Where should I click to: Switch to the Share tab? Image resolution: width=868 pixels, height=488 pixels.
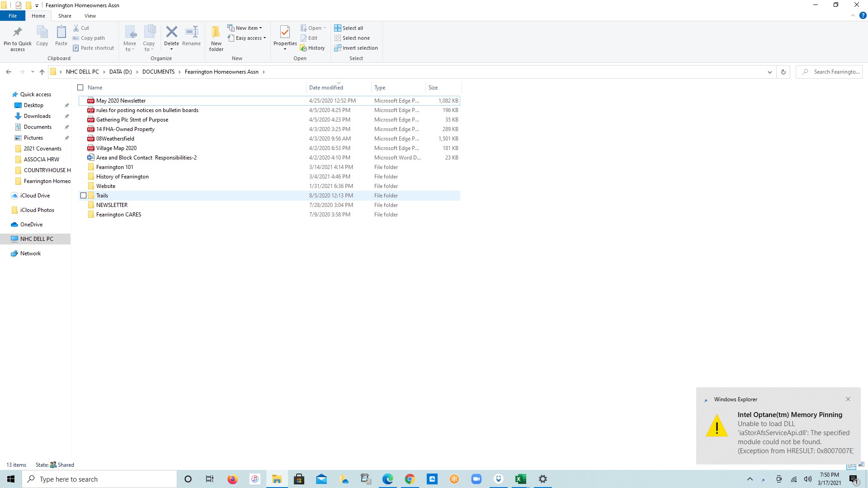[65, 16]
